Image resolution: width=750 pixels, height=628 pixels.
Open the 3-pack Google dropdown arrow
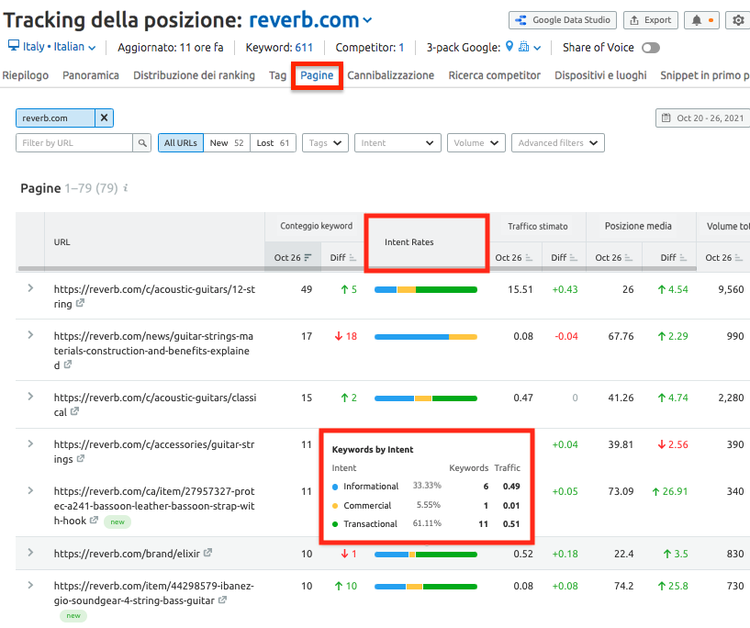pyautogui.click(x=537, y=48)
